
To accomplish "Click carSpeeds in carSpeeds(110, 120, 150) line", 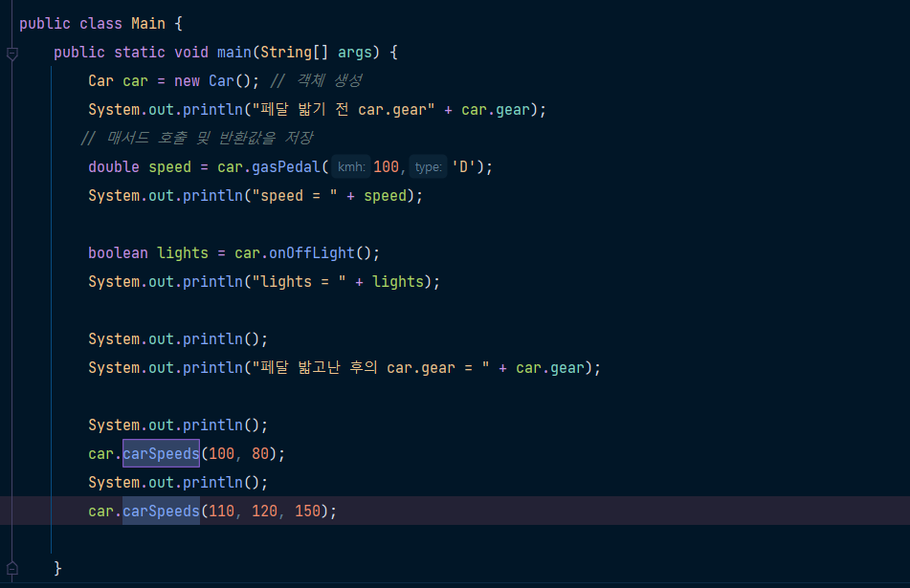I will tap(161, 511).
